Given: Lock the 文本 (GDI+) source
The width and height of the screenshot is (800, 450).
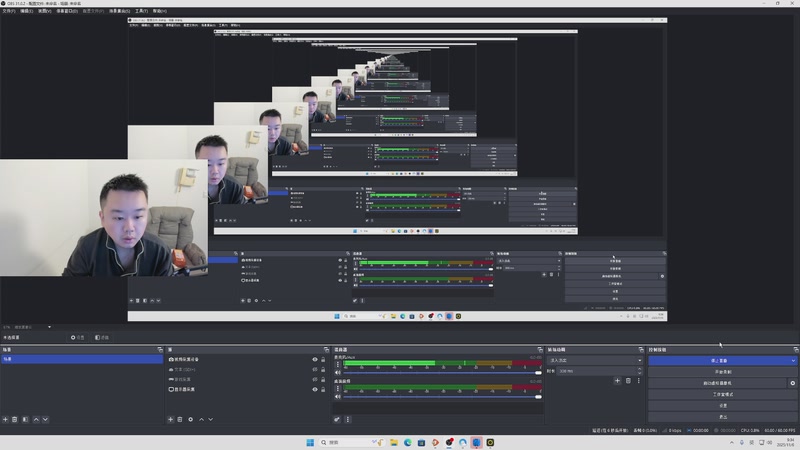Looking at the screenshot, I should [x=323, y=369].
